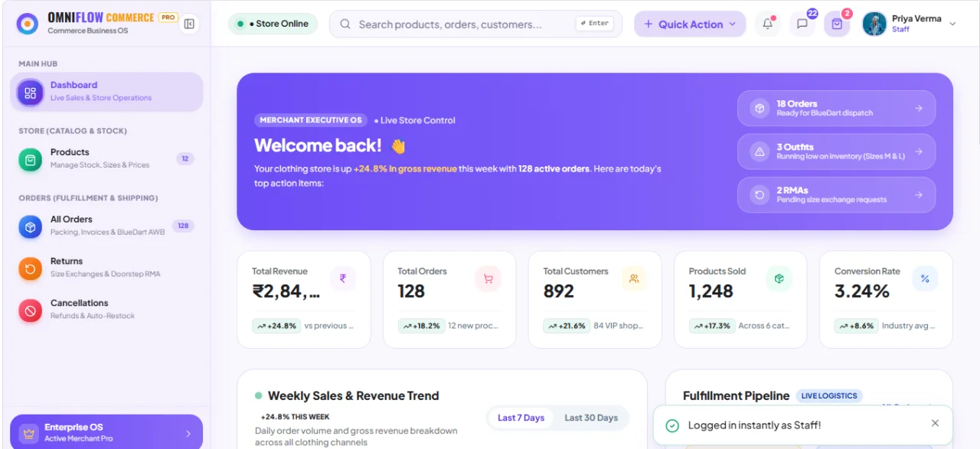Open the 3 Outfits low inventory item
Screen dimensions: 980x449
[836, 151]
